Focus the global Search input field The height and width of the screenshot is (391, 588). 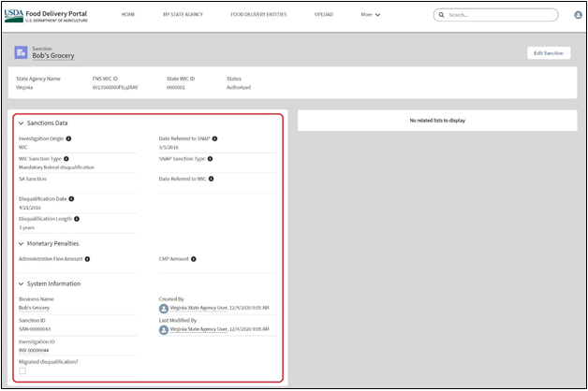[x=495, y=15]
